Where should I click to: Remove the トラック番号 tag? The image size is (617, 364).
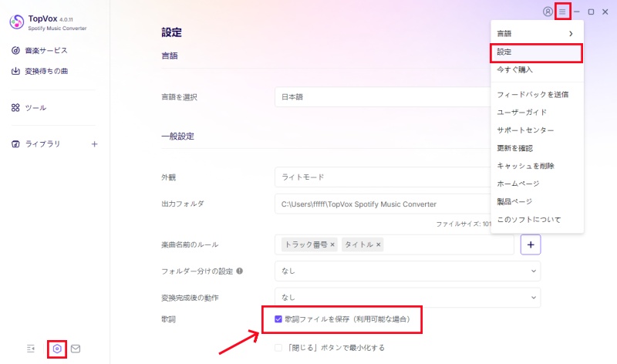point(332,244)
